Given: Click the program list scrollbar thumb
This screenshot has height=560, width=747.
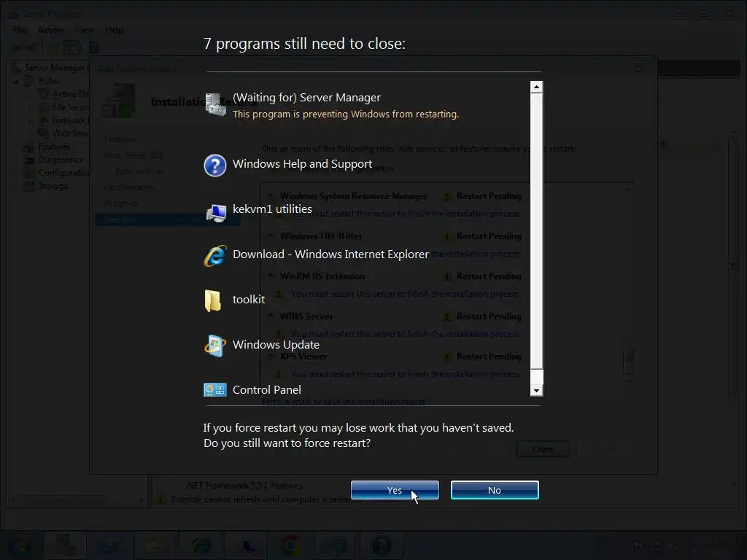Looking at the screenshot, I should point(536,231).
